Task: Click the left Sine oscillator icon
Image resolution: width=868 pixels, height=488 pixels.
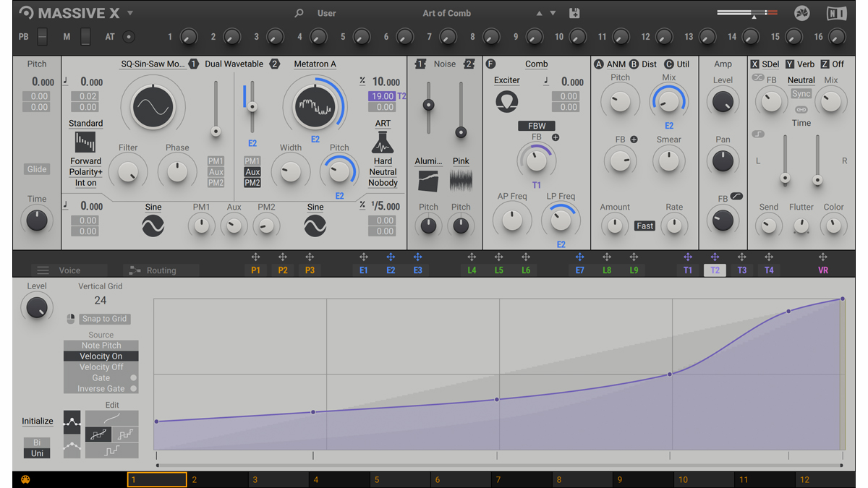Action: click(x=153, y=226)
